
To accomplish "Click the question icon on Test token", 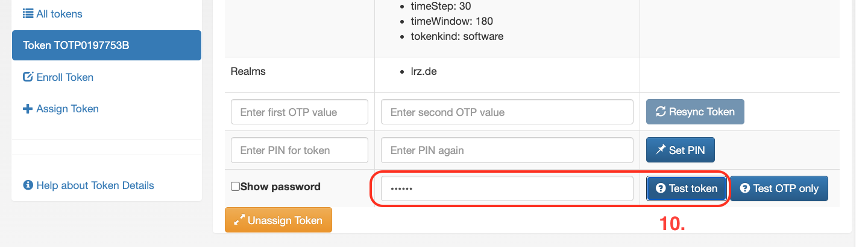I will (x=661, y=188).
